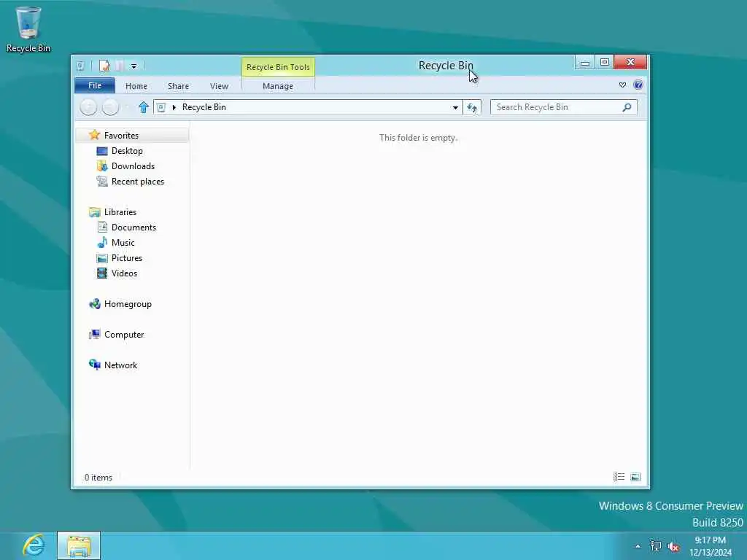Click the Recycle Bin breadcrumb text

point(204,107)
